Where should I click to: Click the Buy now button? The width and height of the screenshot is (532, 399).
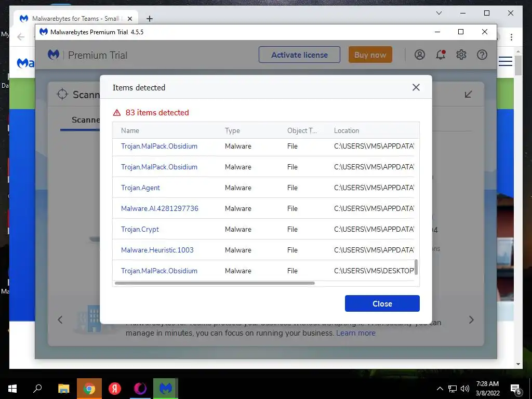(x=370, y=55)
